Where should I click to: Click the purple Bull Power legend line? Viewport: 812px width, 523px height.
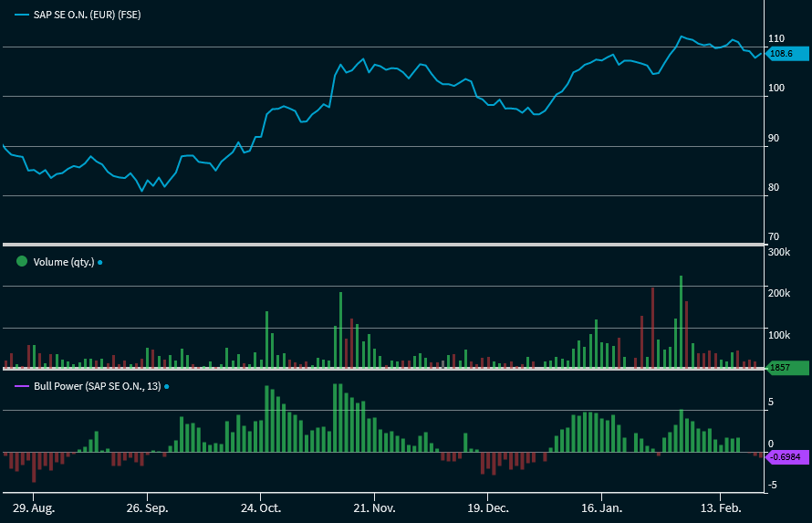coord(22,386)
